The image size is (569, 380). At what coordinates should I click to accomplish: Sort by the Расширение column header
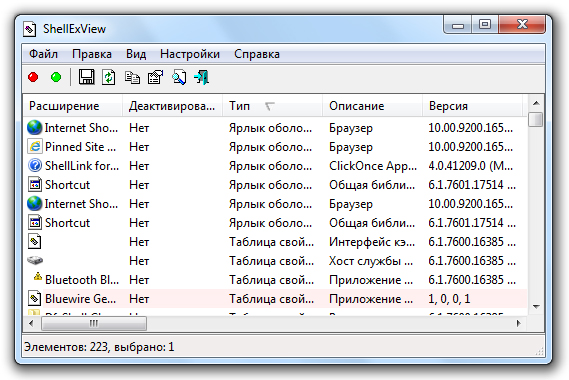point(73,106)
